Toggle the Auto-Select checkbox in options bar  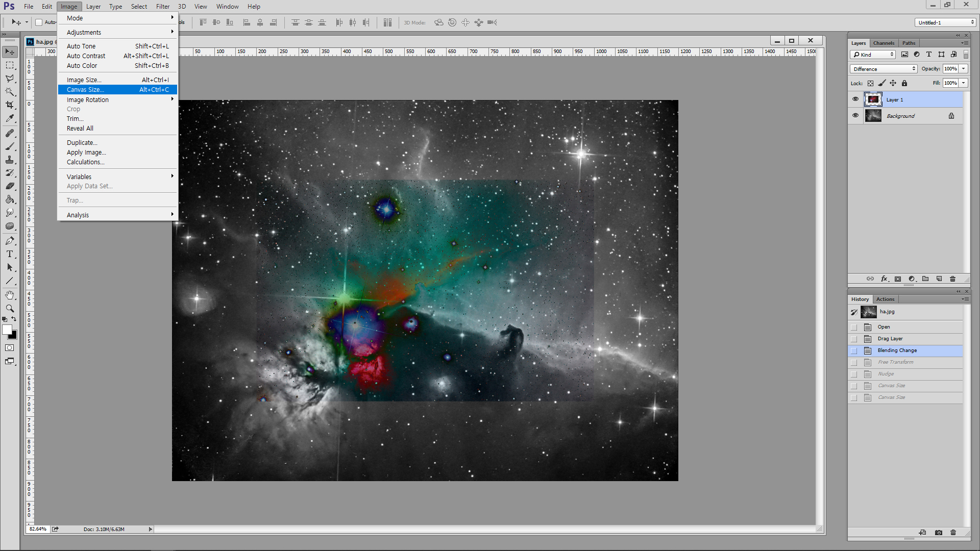[39, 22]
